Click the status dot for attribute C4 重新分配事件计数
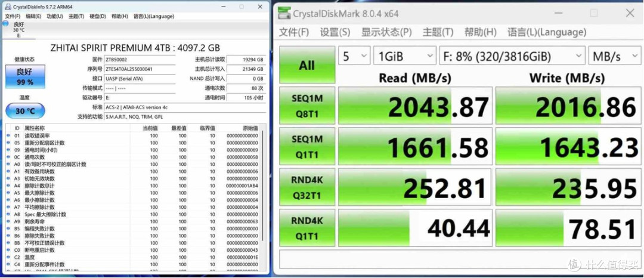The image size is (644, 278). point(8,264)
